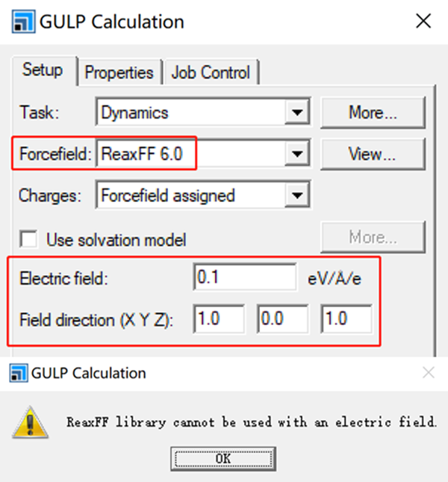Click the Electric field value input
Image resolution: width=448 pixels, height=482 pixels.
pos(244,278)
